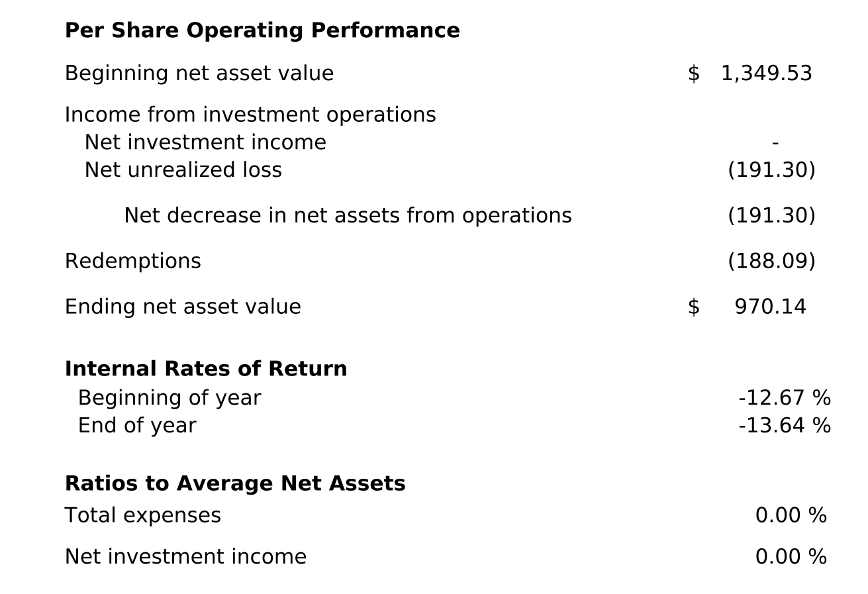Click the -13.64 % end of year value
The width and height of the screenshot is (868, 594).
point(784,425)
